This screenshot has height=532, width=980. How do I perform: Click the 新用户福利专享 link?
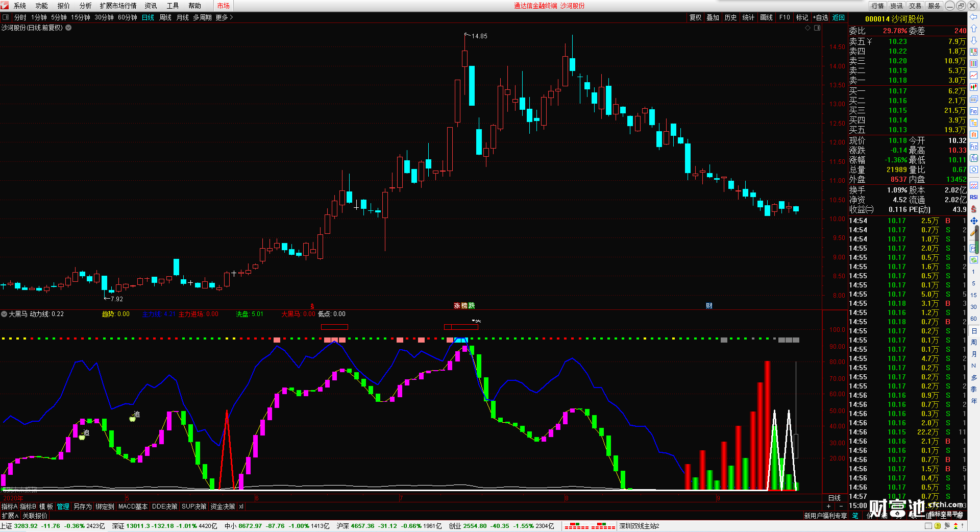pyautogui.click(x=825, y=516)
